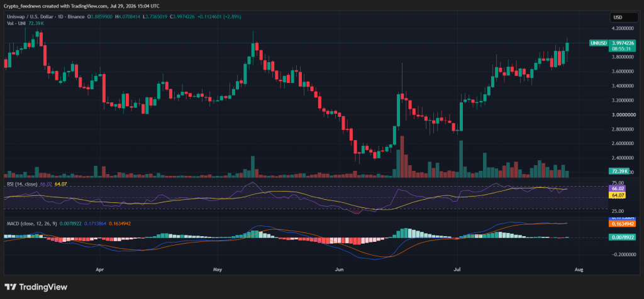Click the 4.2000000 price axis label
Image resolution: width=644 pixels, height=299 pixels.
[624, 29]
